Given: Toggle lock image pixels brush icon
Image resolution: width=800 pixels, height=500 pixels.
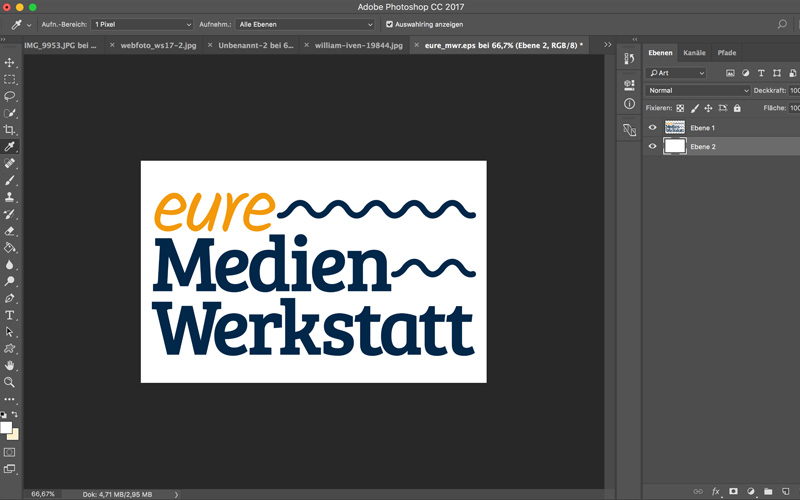Looking at the screenshot, I should [x=694, y=108].
